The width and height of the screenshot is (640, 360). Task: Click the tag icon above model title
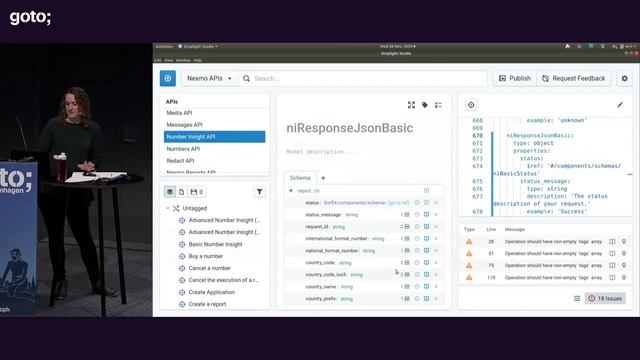click(x=425, y=105)
